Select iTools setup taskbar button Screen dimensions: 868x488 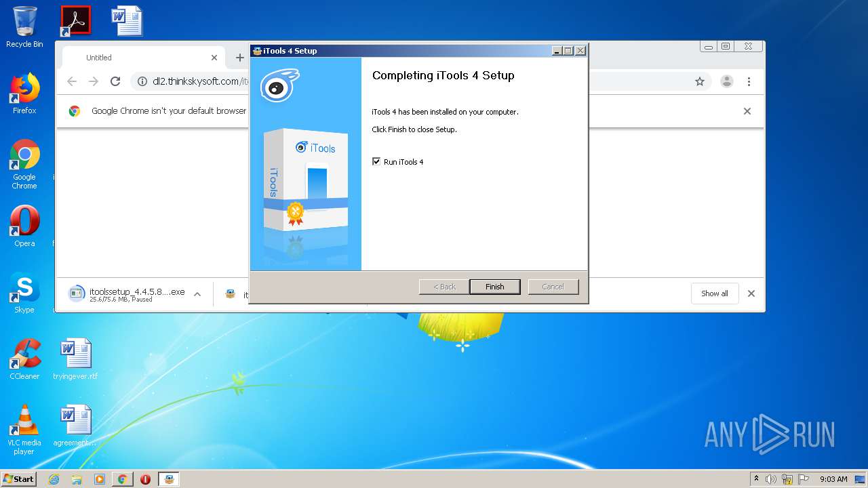pyautogui.click(x=169, y=479)
